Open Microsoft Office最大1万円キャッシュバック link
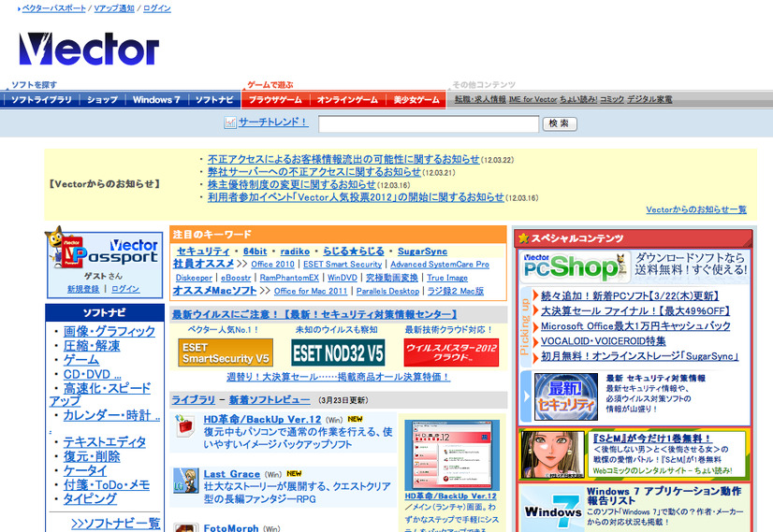This screenshot has height=532, width=773. coord(635,326)
